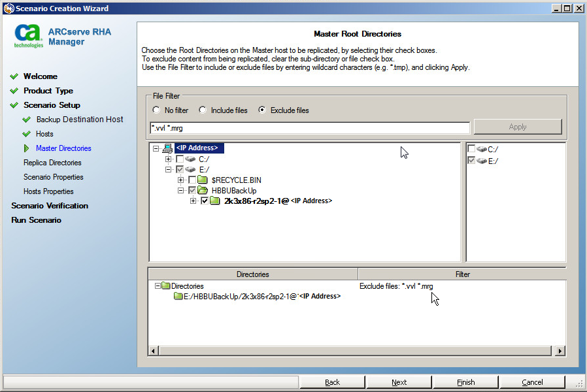Click the $RECYCLE.BIN folder icon
587x392 pixels.
pos(203,180)
